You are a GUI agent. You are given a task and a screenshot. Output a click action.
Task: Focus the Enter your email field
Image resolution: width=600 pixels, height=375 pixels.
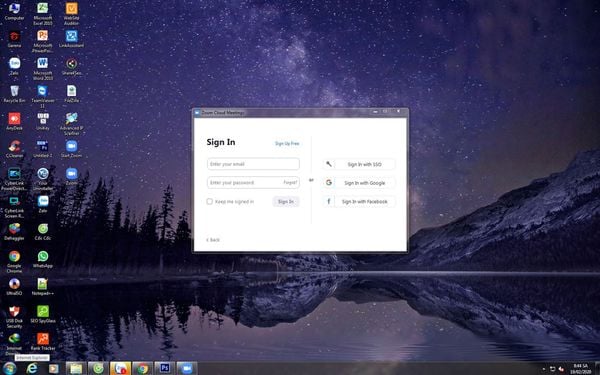point(253,164)
